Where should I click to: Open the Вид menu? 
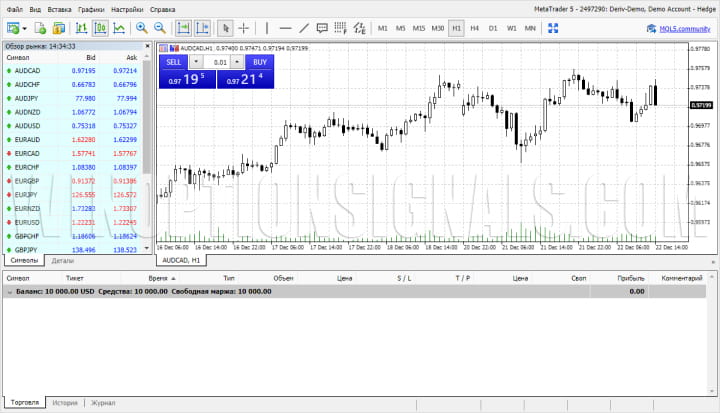(x=35, y=9)
